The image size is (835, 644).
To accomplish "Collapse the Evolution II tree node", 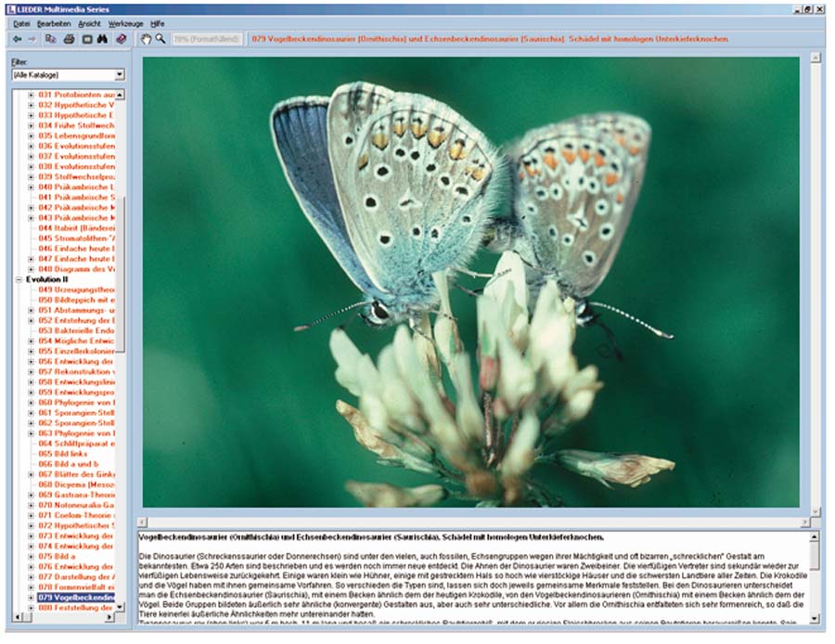I will 19,278.
